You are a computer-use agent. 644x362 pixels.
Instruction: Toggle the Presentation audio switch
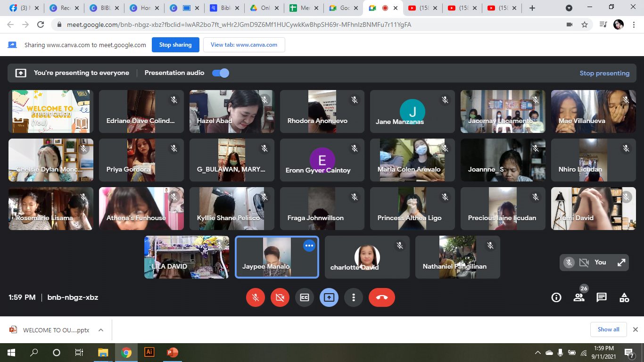click(221, 73)
